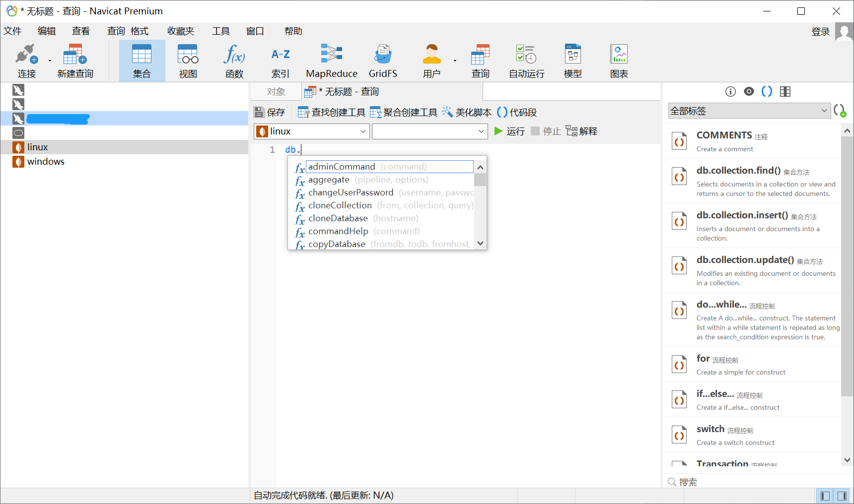Select linux connection in sidebar tree
854x504 pixels.
pos(124,147)
